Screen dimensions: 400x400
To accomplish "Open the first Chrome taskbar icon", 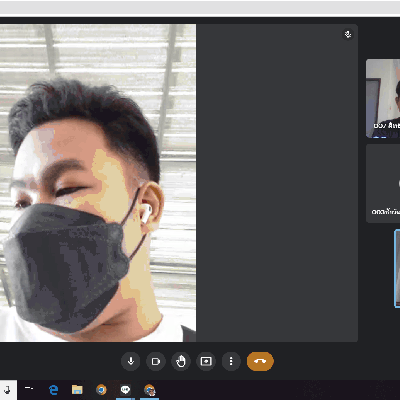I will [x=101, y=390].
